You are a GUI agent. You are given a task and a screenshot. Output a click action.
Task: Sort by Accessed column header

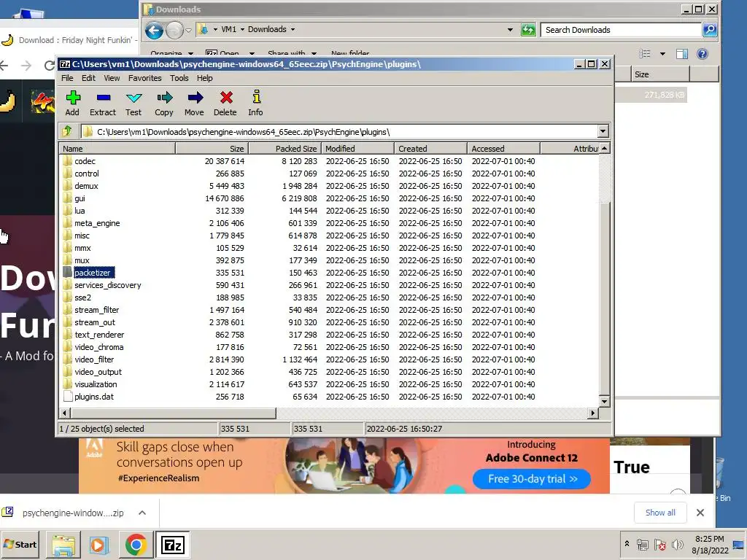pyautogui.click(x=503, y=149)
